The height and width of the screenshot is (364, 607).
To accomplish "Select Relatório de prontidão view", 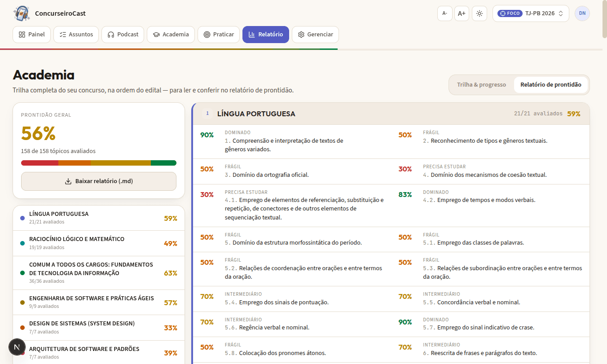I will click(551, 85).
